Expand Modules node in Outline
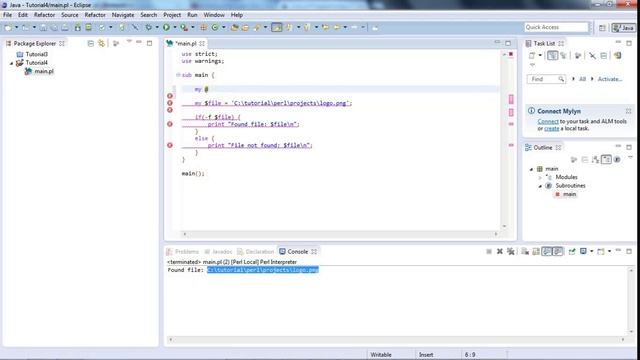The image size is (640, 360). 540,178
